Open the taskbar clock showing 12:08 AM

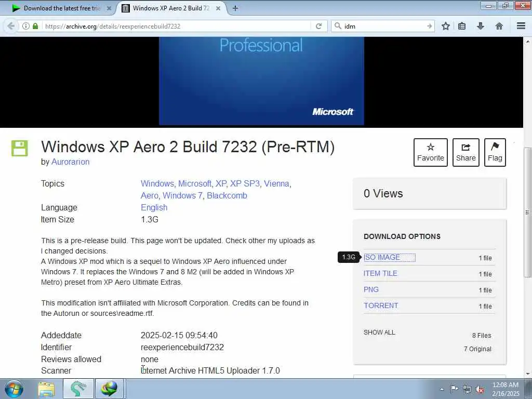(506, 389)
